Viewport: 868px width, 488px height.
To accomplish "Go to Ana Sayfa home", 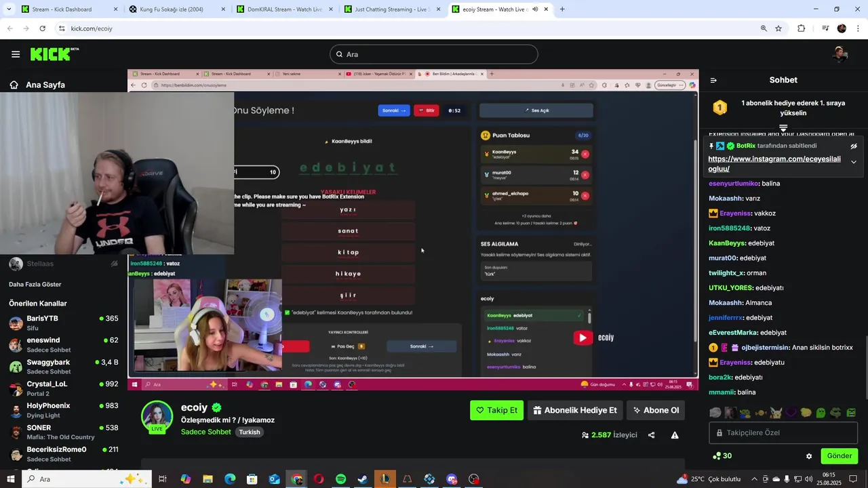I will [37, 85].
